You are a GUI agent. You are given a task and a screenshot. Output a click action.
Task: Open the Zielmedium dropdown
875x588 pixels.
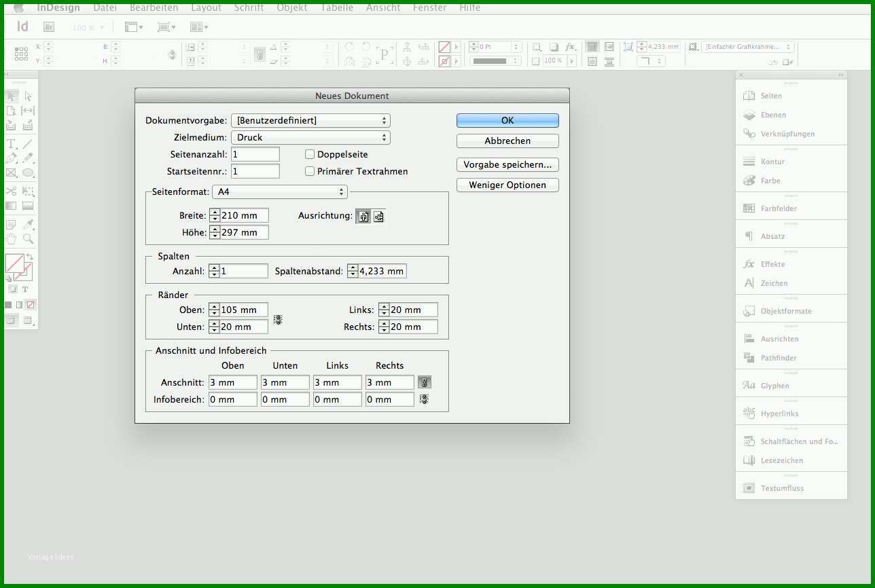click(310, 137)
